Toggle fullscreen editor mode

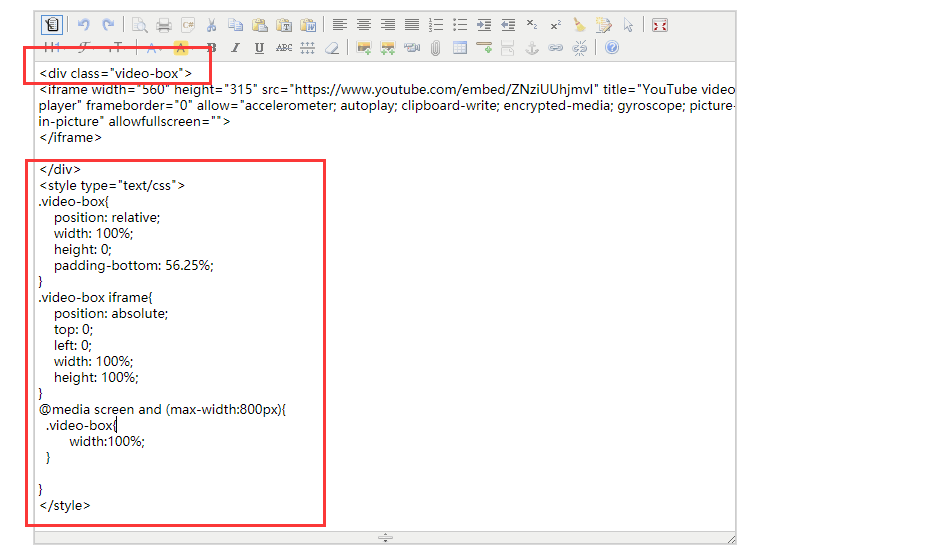pyautogui.click(x=660, y=25)
